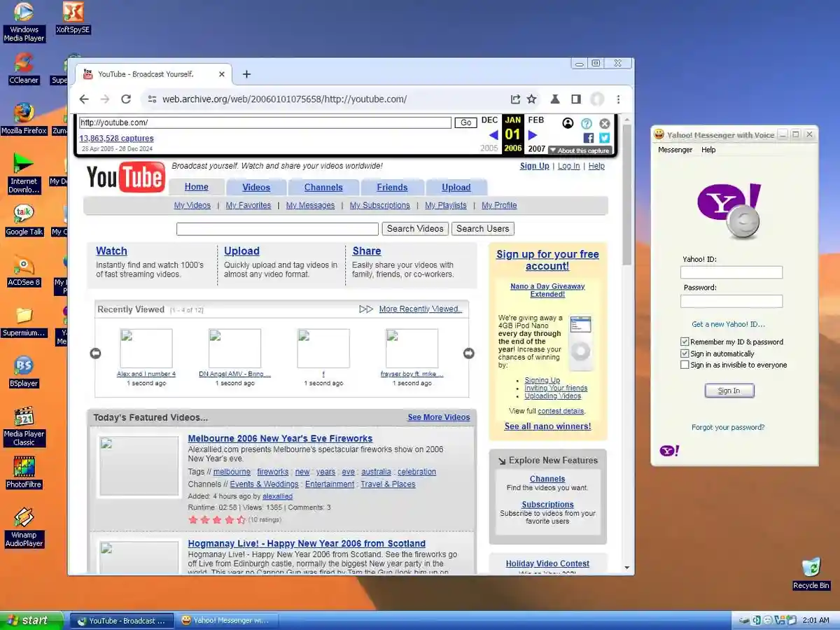
Task: Click the 13,863,528 captures link
Action: coord(116,139)
